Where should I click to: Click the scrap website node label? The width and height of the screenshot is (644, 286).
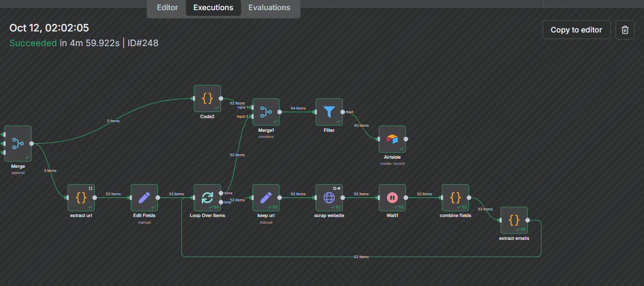click(x=329, y=216)
